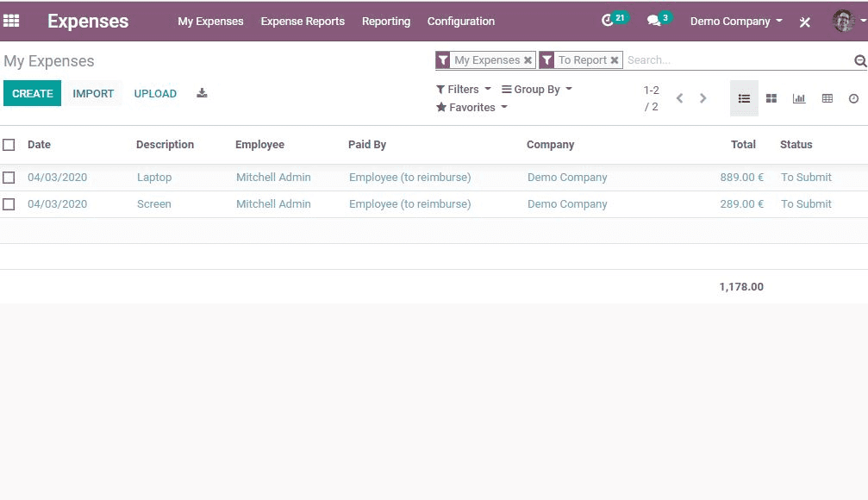Image resolution: width=868 pixels, height=500 pixels.
Task: Select all expenses with header checkbox
Action: coord(9,145)
